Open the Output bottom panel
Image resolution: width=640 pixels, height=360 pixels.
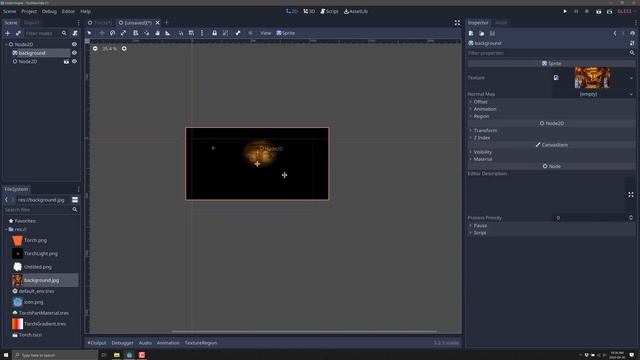coord(97,343)
